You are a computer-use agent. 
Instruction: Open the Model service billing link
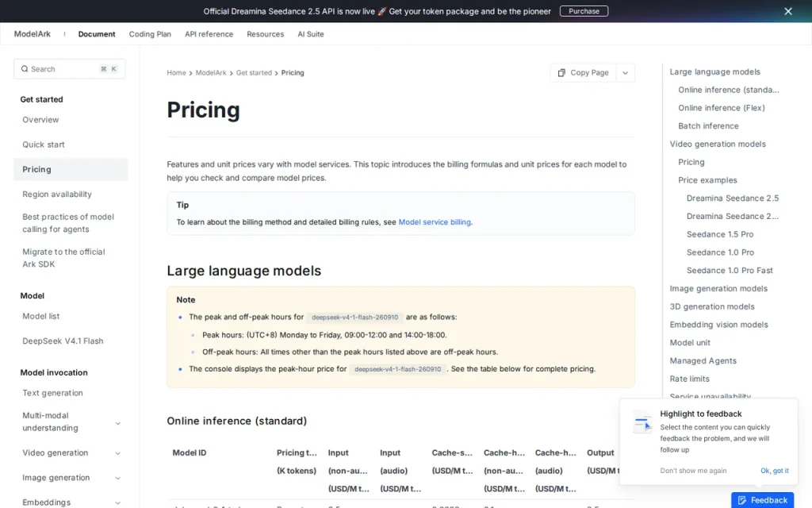[435, 222]
